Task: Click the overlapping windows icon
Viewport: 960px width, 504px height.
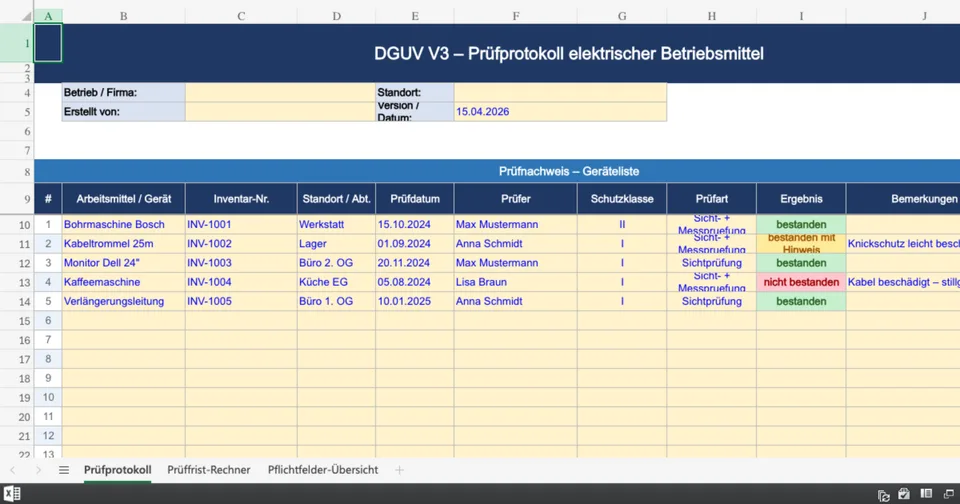Action: [949, 494]
